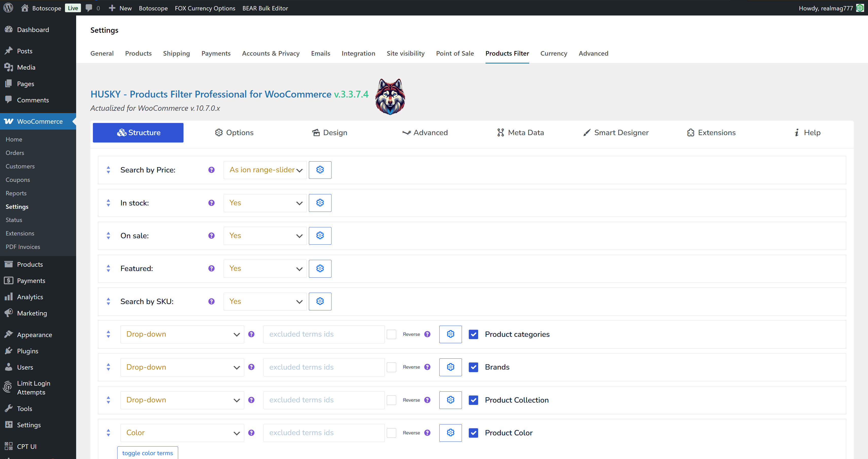The width and height of the screenshot is (868, 459).
Task: Uncheck the Product Collection checkbox
Action: pyautogui.click(x=473, y=400)
